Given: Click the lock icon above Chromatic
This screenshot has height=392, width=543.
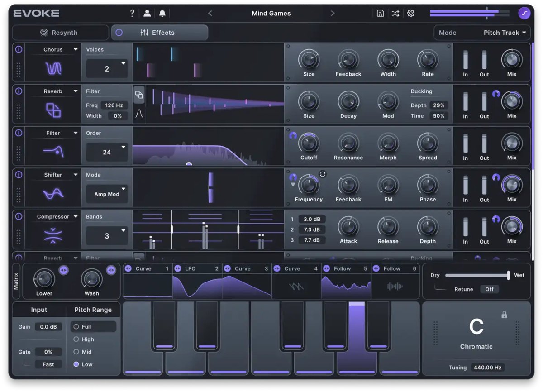Looking at the screenshot, I should pyautogui.click(x=504, y=315).
